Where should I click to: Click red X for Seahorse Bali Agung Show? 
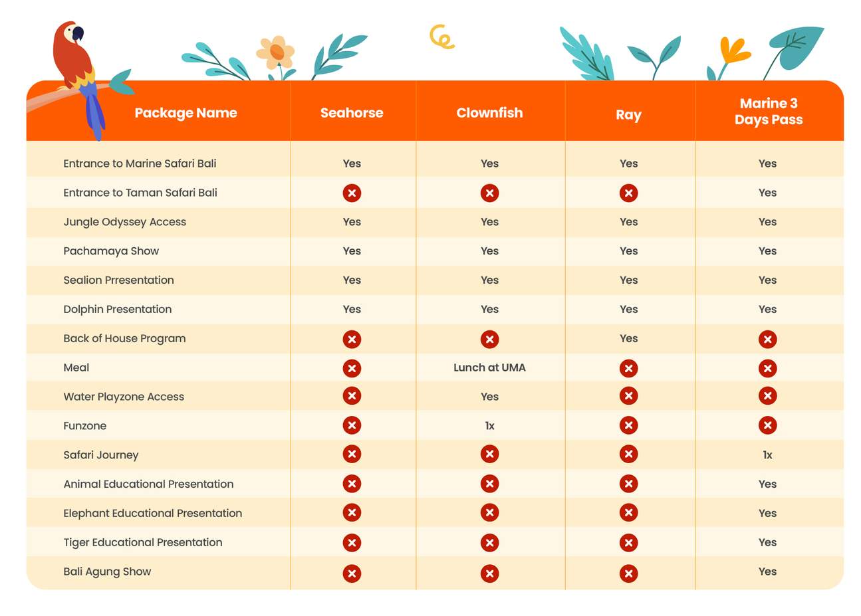click(x=352, y=573)
